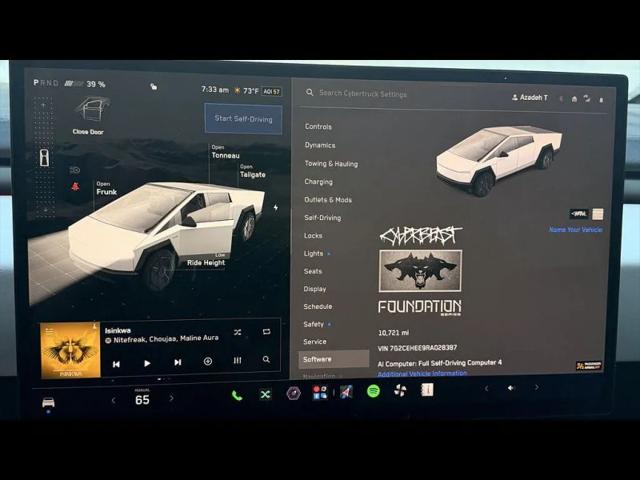Tap the headlights icon on left panel
The image size is (640, 480).
point(75,170)
